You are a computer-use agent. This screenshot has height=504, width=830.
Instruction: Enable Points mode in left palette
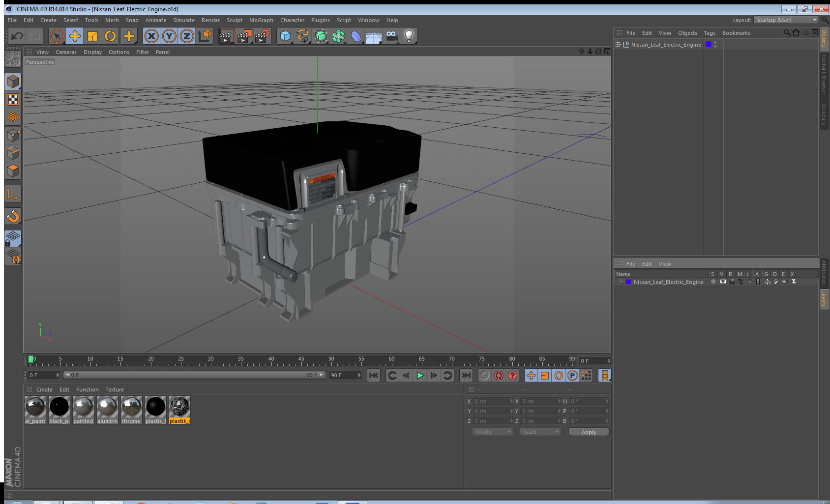pos(13,135)
